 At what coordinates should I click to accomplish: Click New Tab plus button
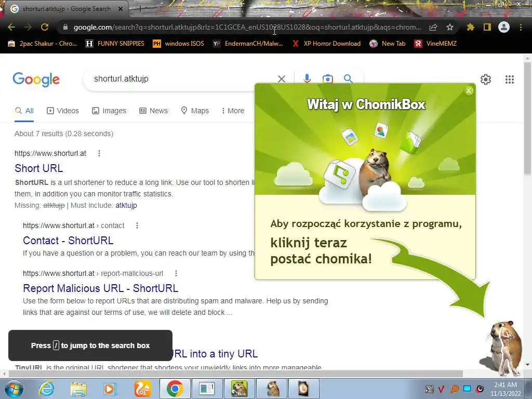[x=140, y=9]
